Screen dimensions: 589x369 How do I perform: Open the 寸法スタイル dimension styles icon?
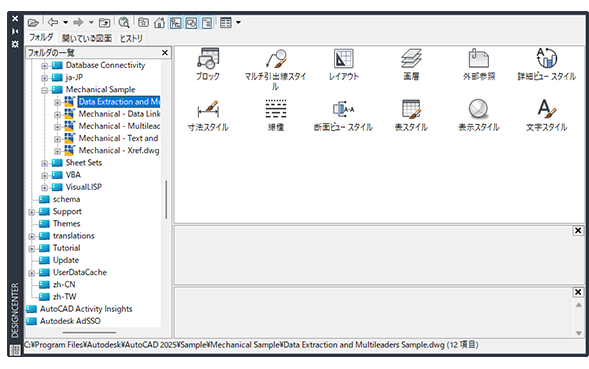(x=208, y=115)
